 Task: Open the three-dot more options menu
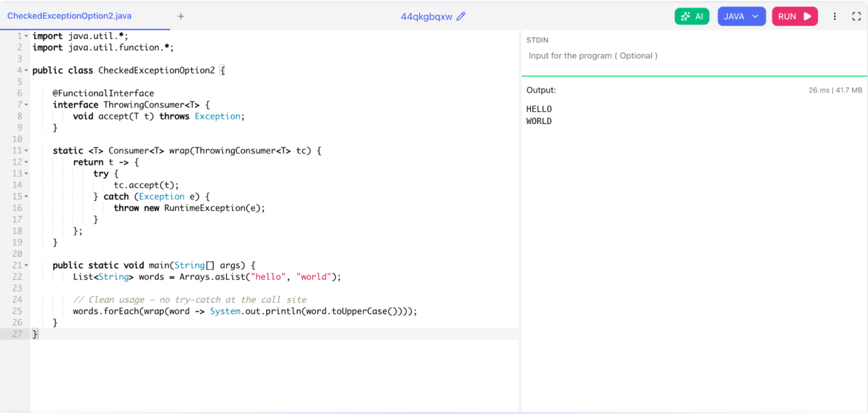tap(834, 16)
